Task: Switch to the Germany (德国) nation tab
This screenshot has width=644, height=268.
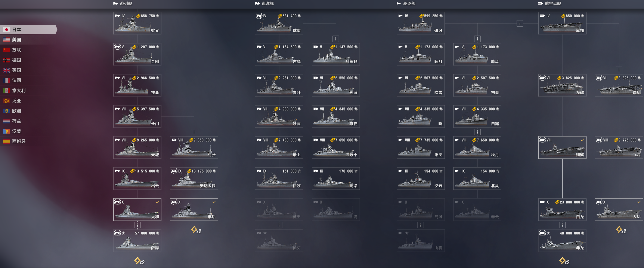Action: [x=28, y=60]
